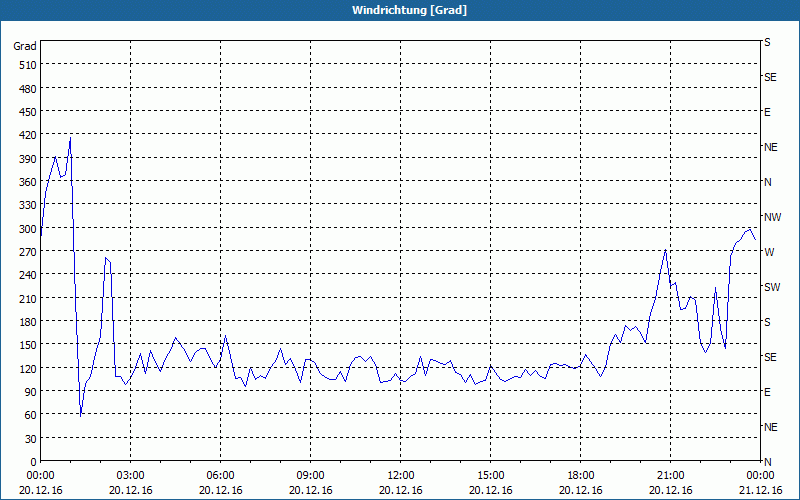Click the 390 y-axis tick label

pos(29,159)
